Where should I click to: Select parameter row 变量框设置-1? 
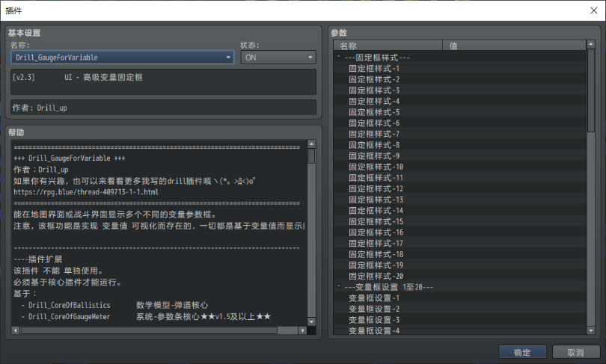(374, 297)
